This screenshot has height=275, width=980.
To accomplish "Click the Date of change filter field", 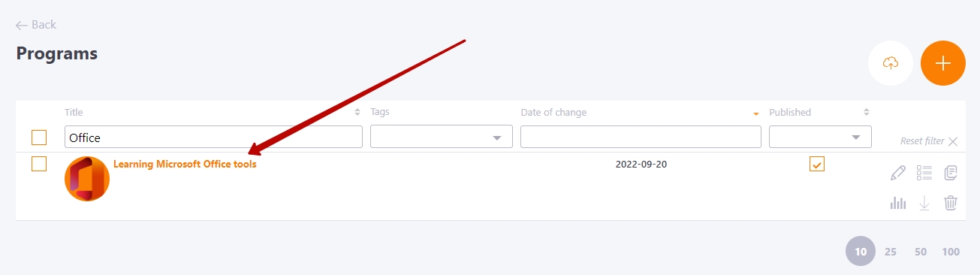I will pos(641,137).
